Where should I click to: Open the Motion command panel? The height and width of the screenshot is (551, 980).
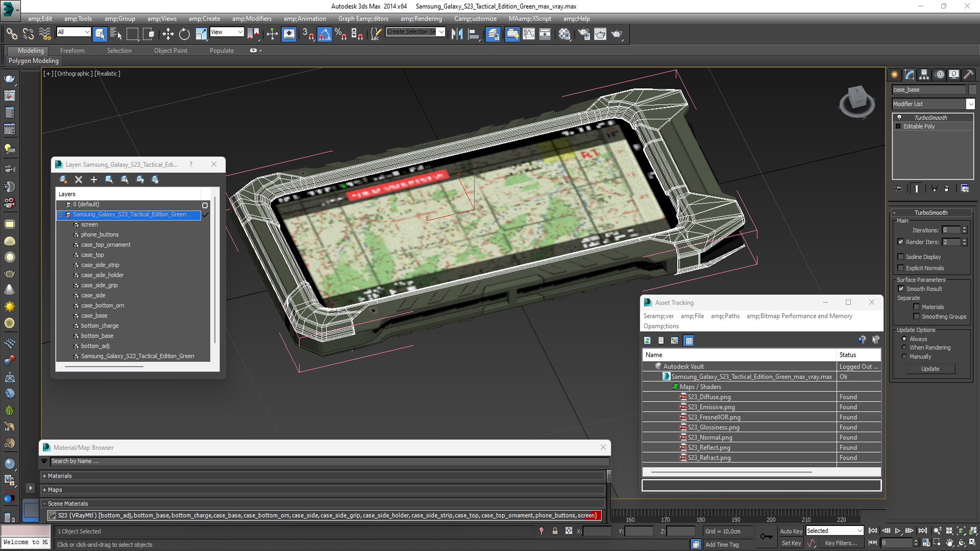940,74
